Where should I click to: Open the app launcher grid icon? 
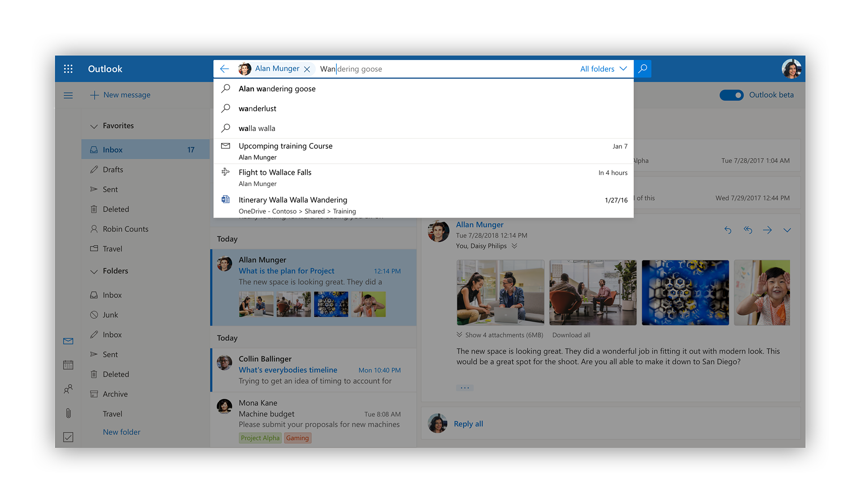tap(68, 69)
